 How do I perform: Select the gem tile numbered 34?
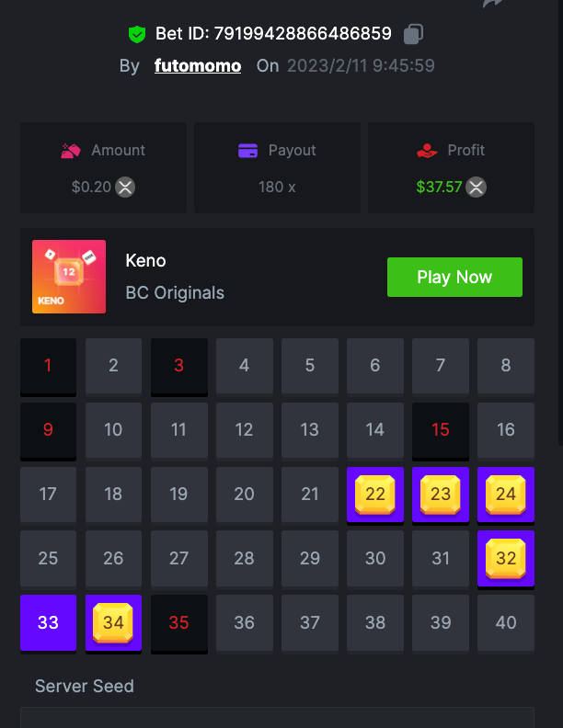113,623
